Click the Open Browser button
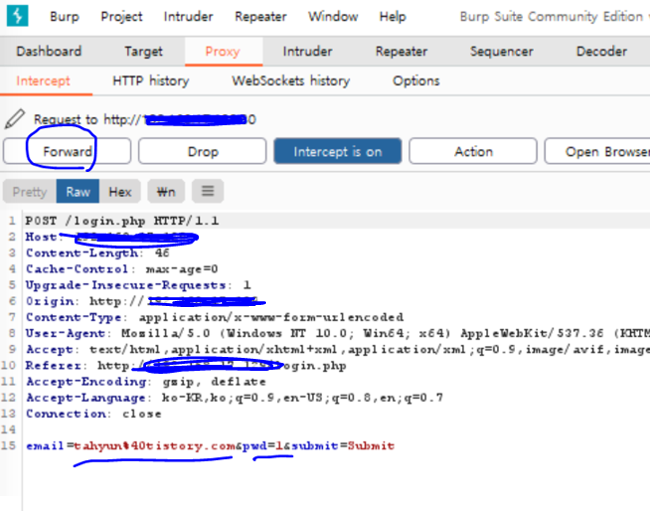The height and width of the screenshot is (511, 650). [x=598, y=151]
